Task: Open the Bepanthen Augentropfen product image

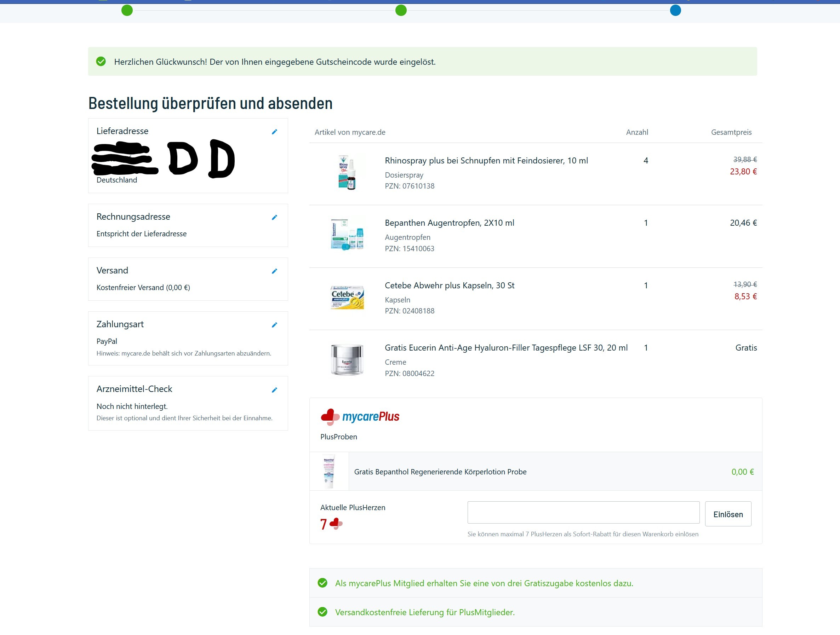Action: click(x=347, y=234)
